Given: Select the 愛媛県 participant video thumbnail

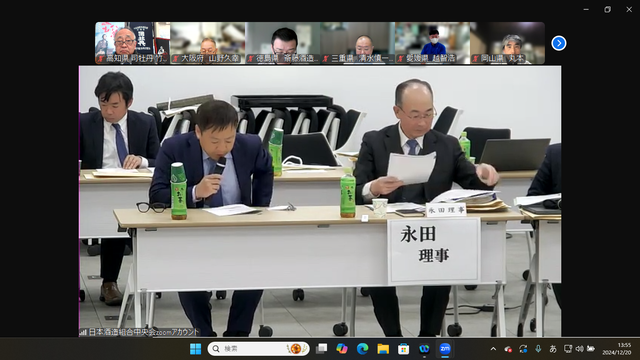Looking at the screenshot, I should coord(432,43).
